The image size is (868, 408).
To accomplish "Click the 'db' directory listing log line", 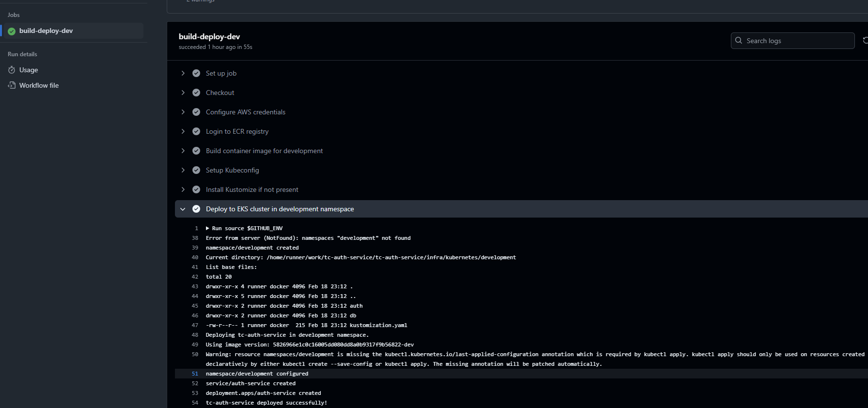I will [281, 315].
